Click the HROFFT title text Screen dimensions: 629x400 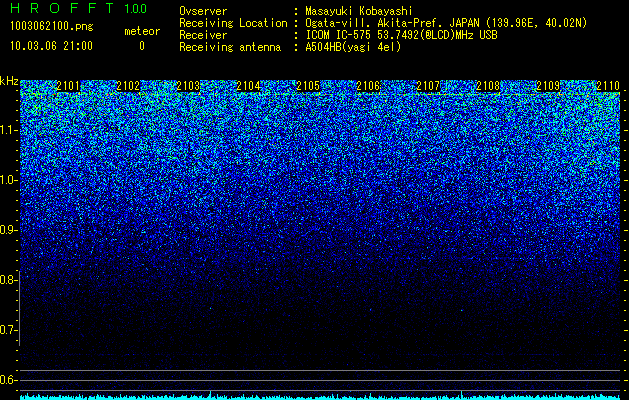63,8
